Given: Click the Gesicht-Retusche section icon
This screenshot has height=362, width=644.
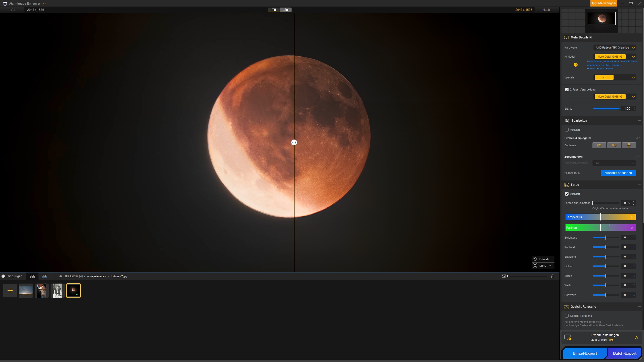Looking at the screenshot, I should click(x=567, y=307).
